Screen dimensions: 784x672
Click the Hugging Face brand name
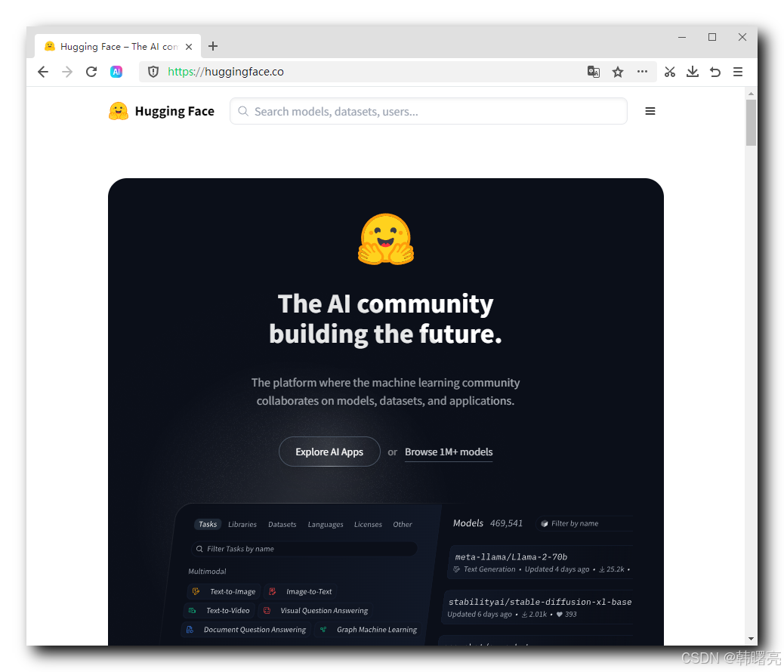click(174, 111)
